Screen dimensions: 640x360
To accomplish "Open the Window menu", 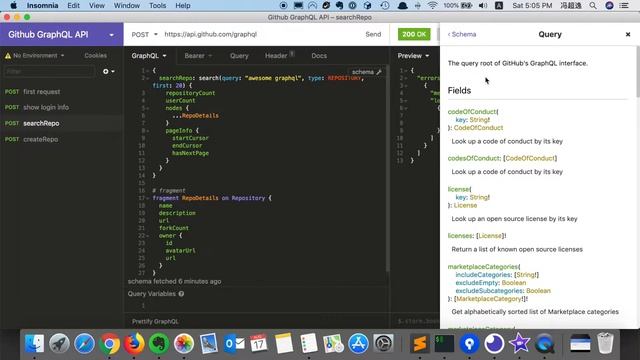I will click(x=127, y=5).
